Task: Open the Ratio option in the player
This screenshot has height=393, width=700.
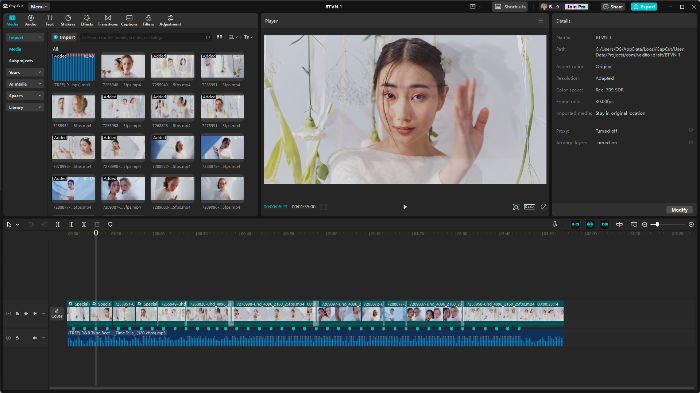Action: tap(529, 207)
